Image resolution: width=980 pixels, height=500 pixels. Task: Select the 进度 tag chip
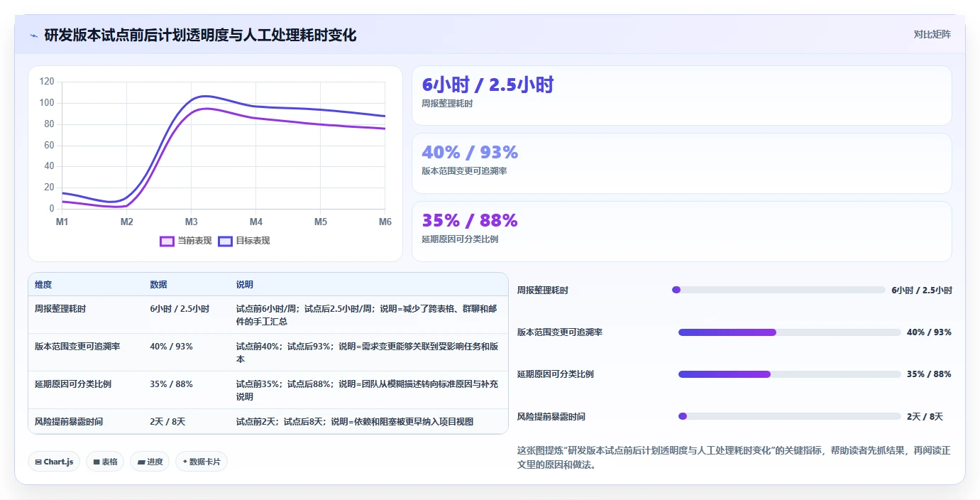[150, 462]
